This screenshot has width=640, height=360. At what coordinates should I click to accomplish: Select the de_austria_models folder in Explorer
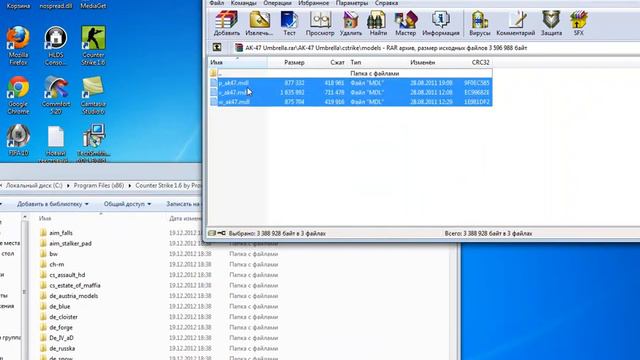coord(73,296)
